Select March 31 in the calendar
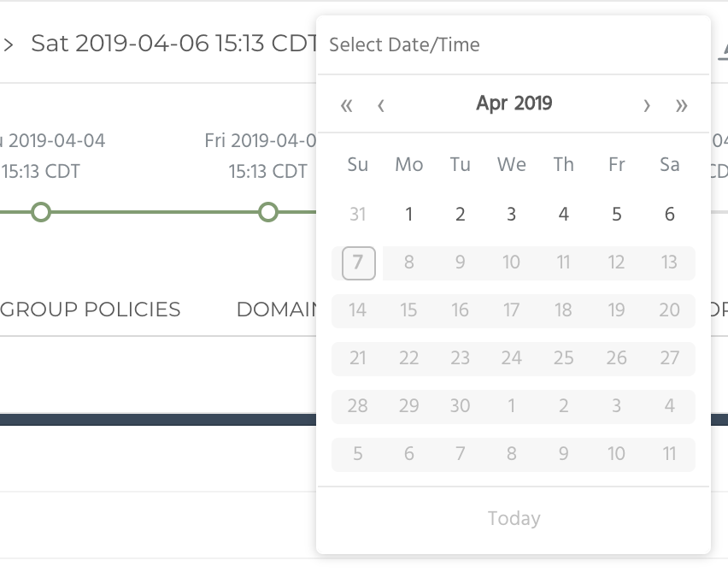Image resolution: width=728 pixels, height=578 pixels. pyautogui.click(x=357, y=215)
